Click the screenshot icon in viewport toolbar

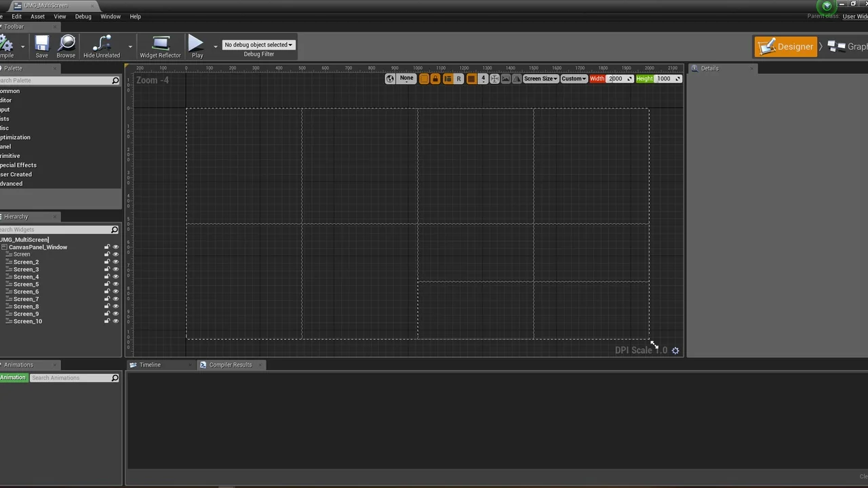[x=505, y=78]
